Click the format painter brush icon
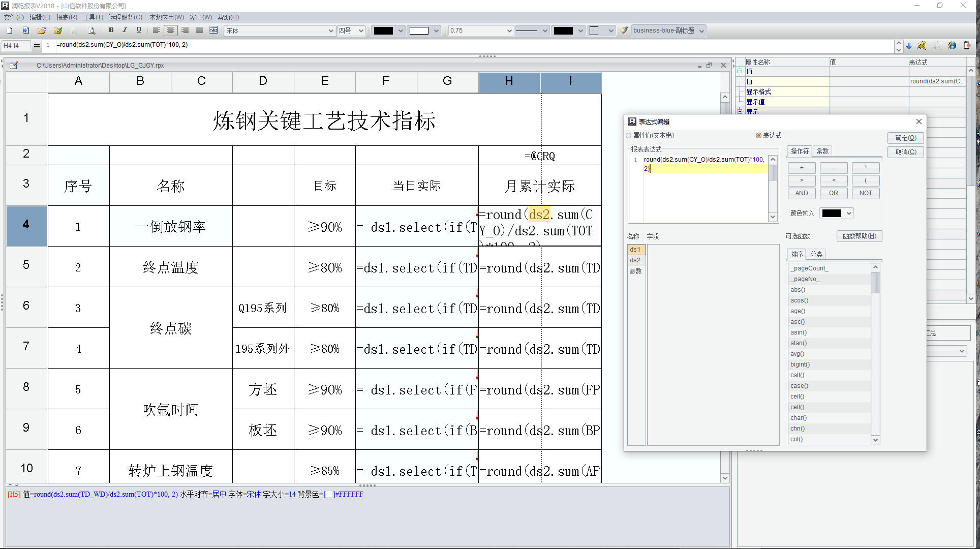This screenshot has width=980, height=549. pyautogui.click(x=624, y=30)
